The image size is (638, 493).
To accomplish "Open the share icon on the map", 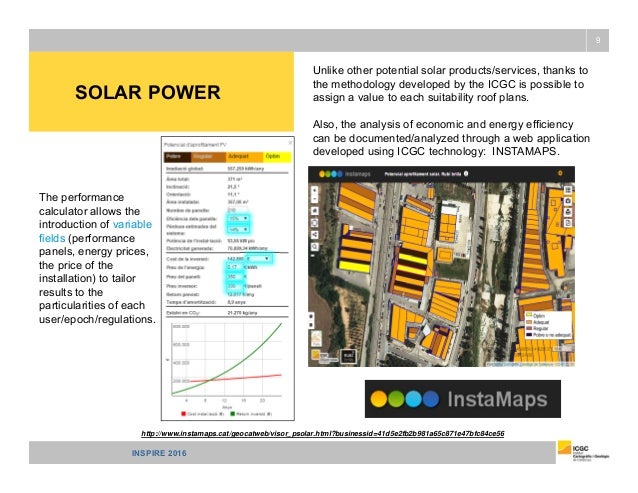I will click(x=315, y=235).
